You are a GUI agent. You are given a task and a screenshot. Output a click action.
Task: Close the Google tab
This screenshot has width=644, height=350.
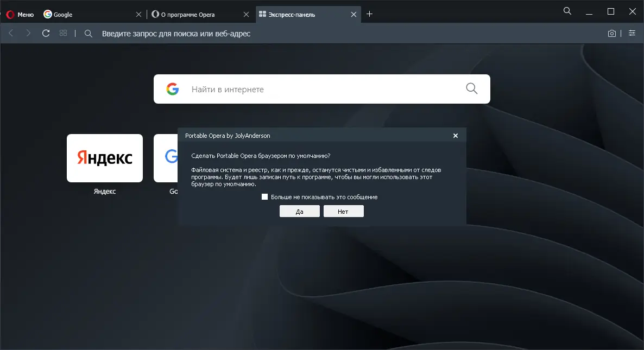click(x=139, y=14)
